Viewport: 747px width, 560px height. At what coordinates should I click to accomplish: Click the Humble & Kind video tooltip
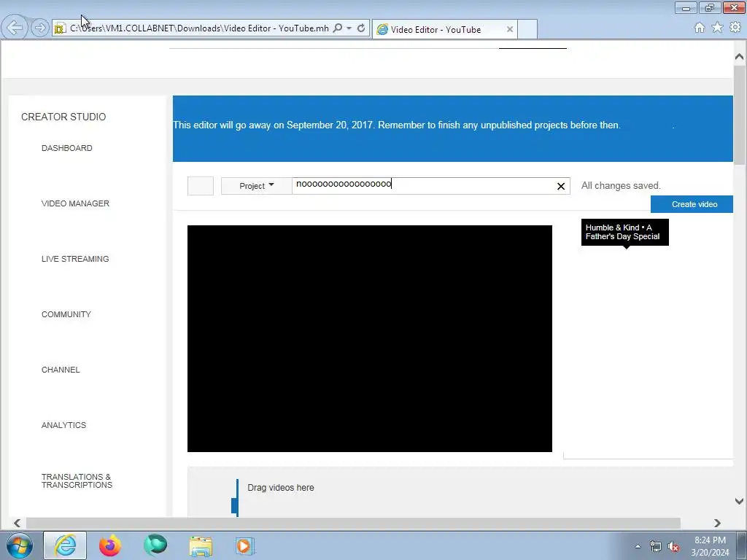click(624, 233)
